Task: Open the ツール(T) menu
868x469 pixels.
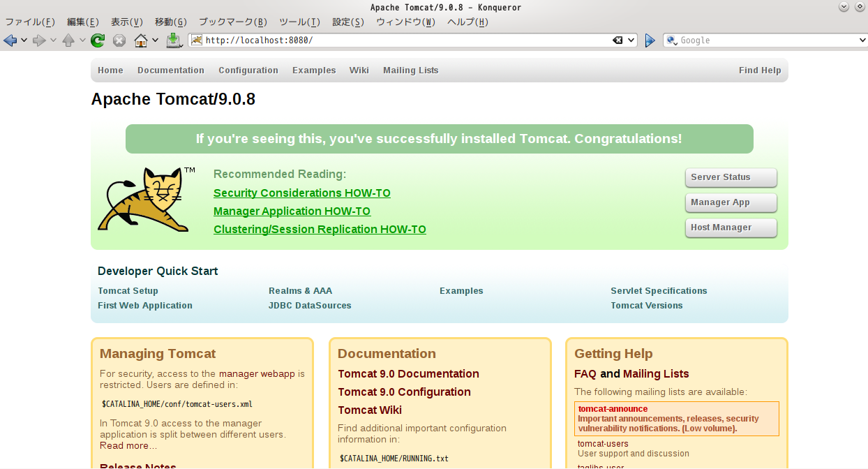Action: click(300, 22)
